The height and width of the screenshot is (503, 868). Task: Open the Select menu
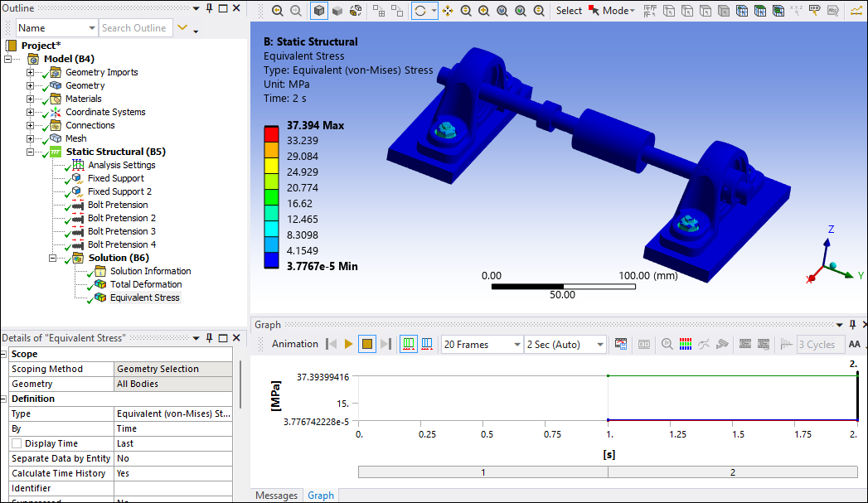568,11
